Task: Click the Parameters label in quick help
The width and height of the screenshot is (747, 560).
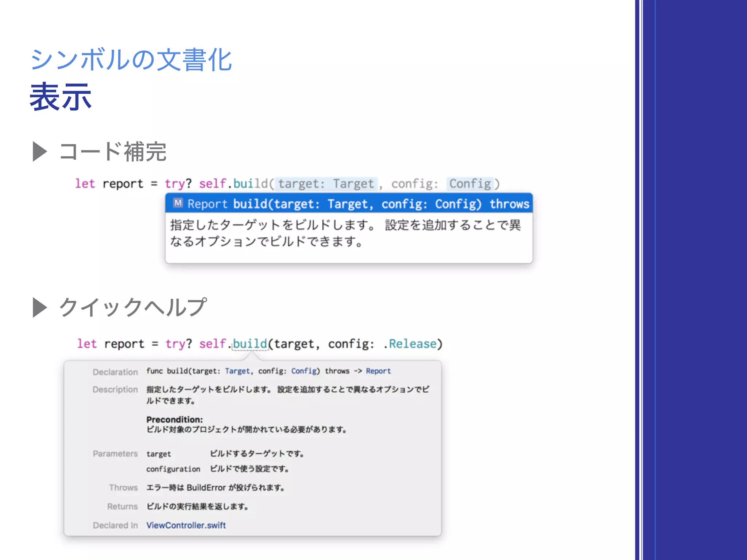Action: click(115, 454)
